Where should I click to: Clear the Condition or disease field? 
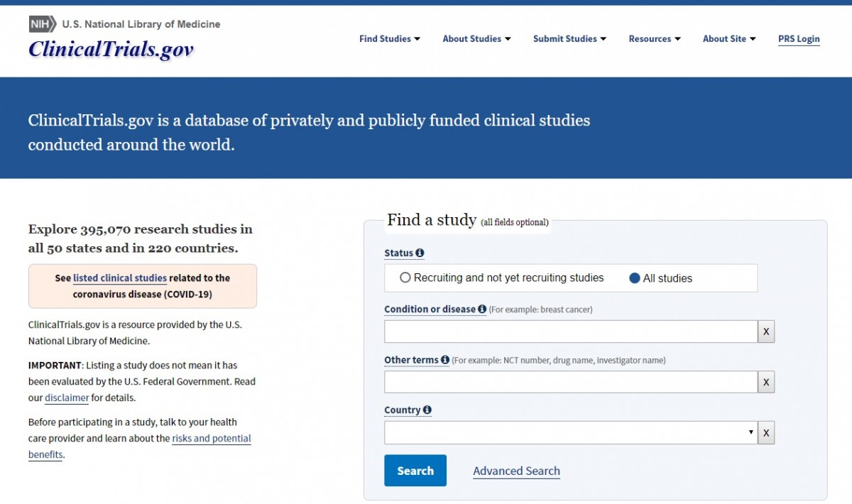point(766,332)
